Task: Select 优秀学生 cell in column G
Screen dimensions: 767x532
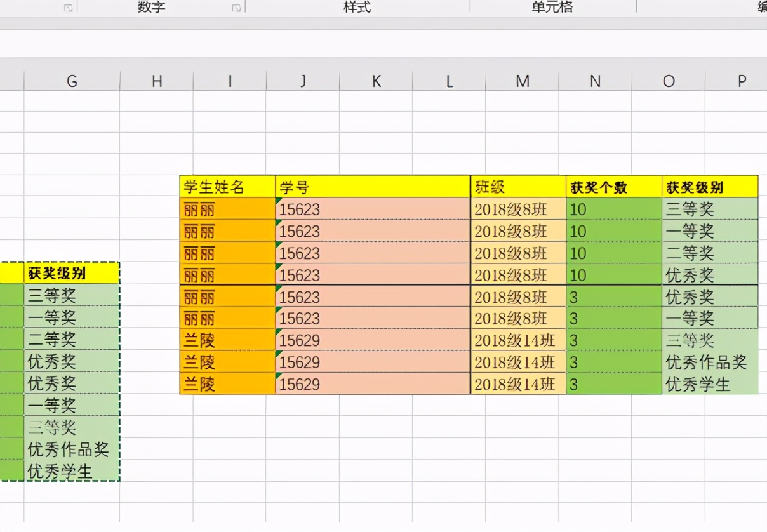Action: point(72,470)
